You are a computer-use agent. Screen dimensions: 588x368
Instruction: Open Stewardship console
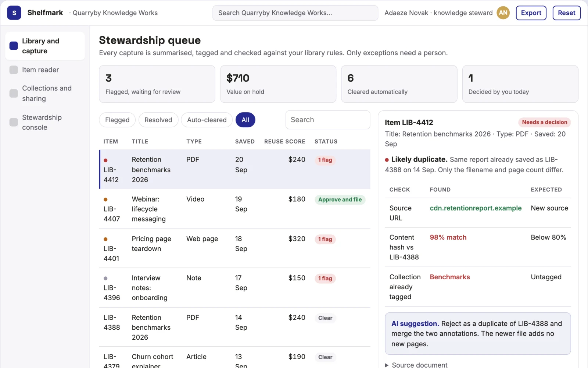point(45,122)
